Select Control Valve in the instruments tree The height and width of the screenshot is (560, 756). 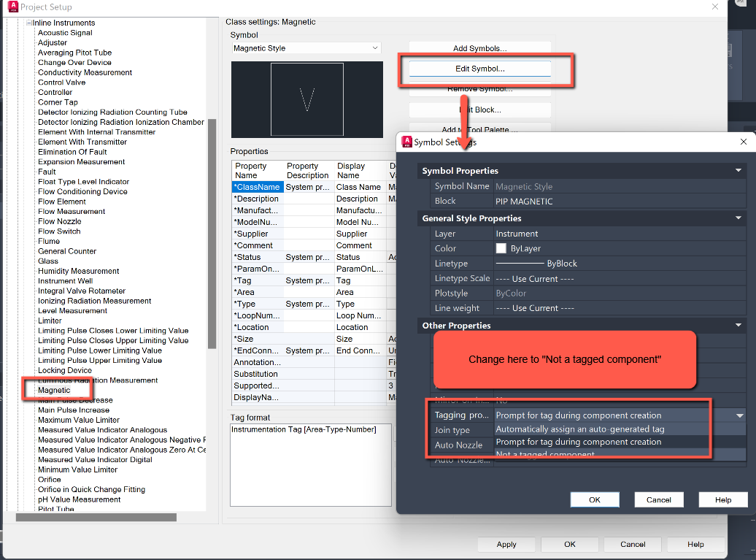pos(61,82)
